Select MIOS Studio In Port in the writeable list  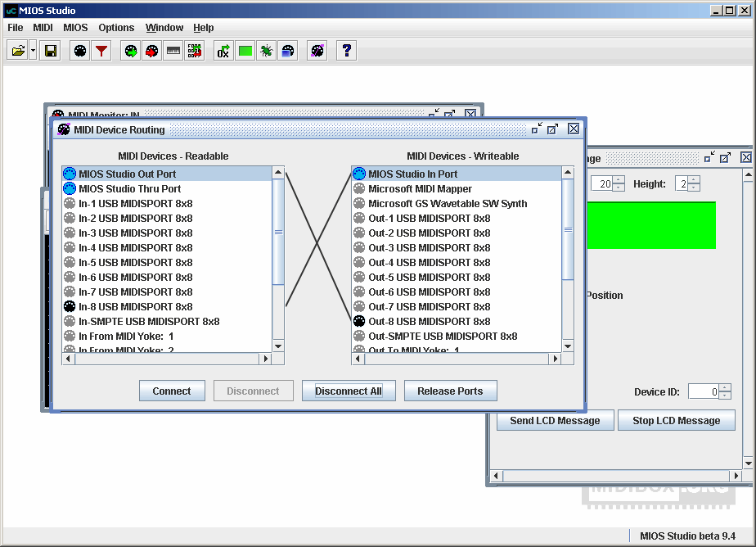pos(457,174)
